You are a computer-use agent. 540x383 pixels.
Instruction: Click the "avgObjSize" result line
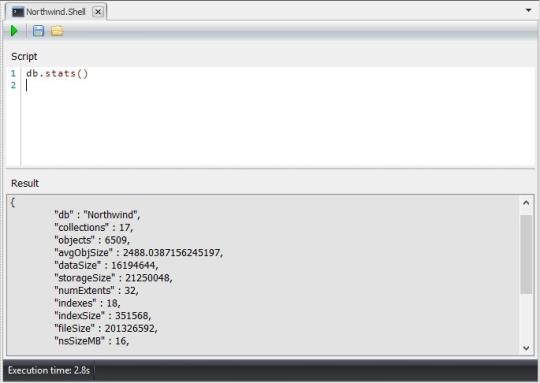138,253
